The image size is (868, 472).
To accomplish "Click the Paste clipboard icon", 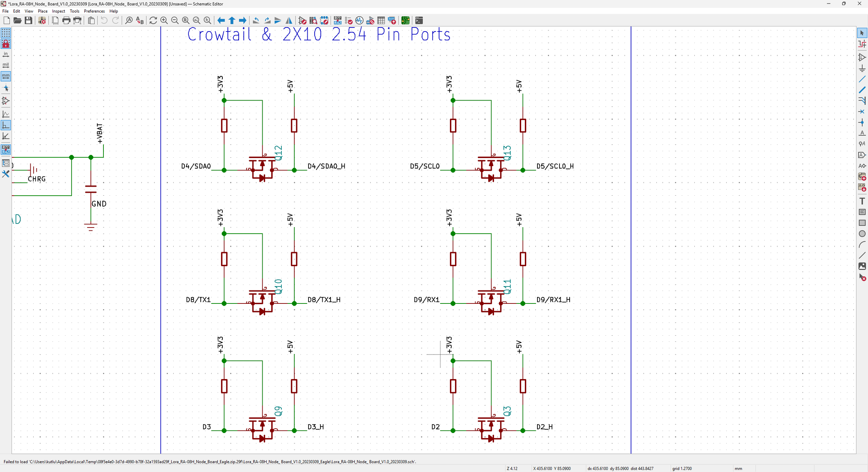I will click(92, 21).
